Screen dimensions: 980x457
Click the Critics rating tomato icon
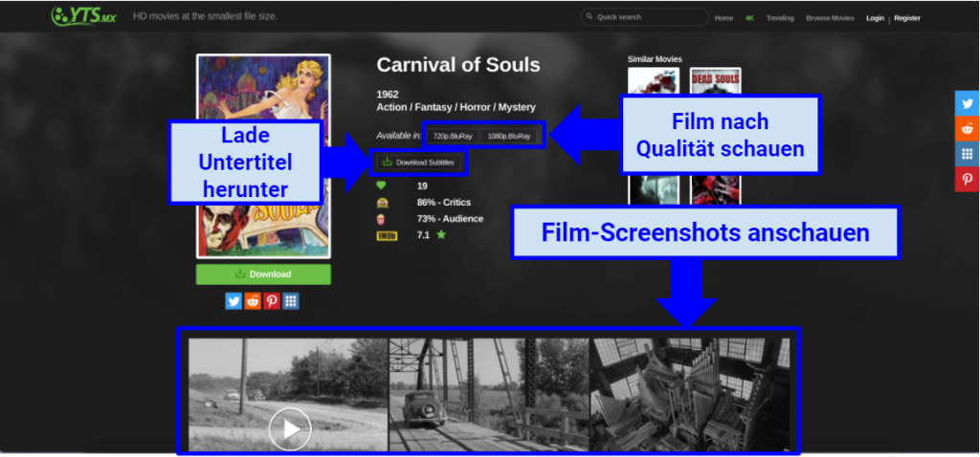(382, 203)
